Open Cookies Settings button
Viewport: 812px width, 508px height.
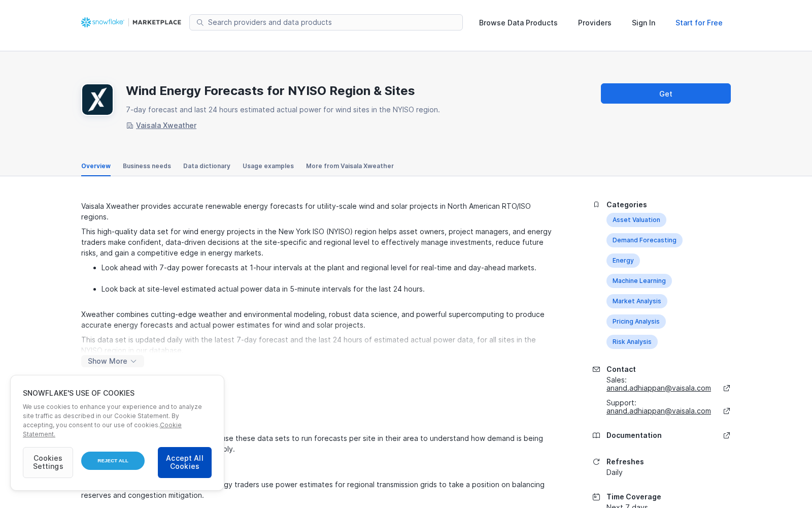click(x=48, y=462)
